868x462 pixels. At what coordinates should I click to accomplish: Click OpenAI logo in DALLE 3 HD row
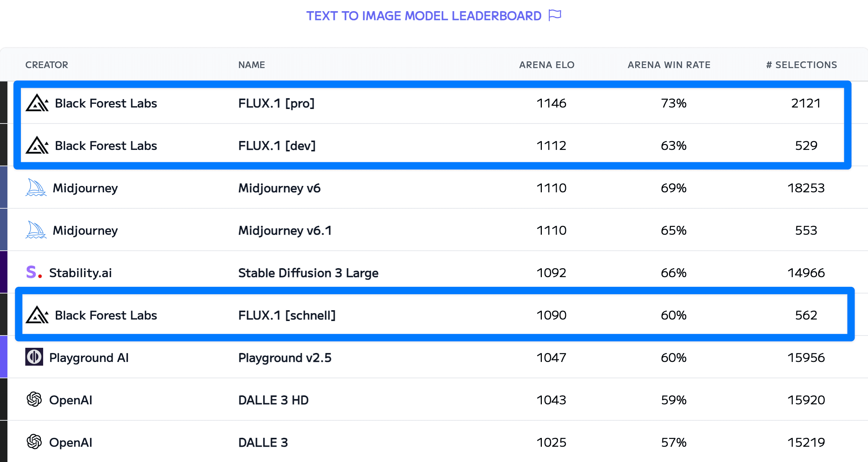[x=34, y=400]
